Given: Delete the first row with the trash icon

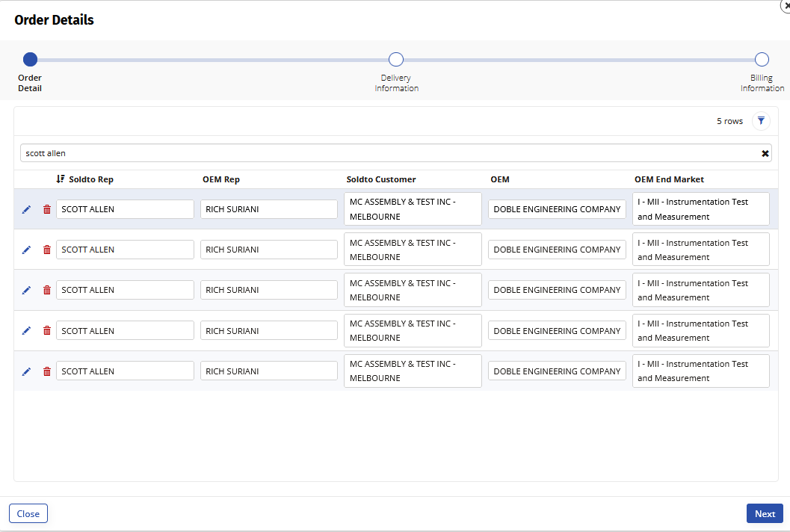Looking at the screenshot, I should [47, 210].
